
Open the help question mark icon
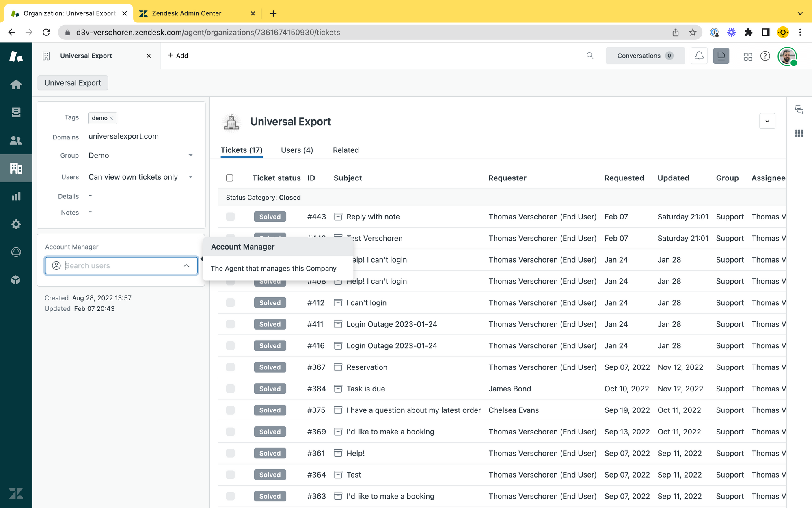click(765, 56)
